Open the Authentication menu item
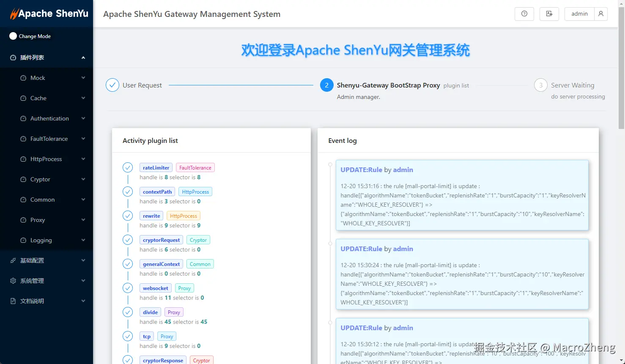The image size is (625, 364). (x=47, y=118)
